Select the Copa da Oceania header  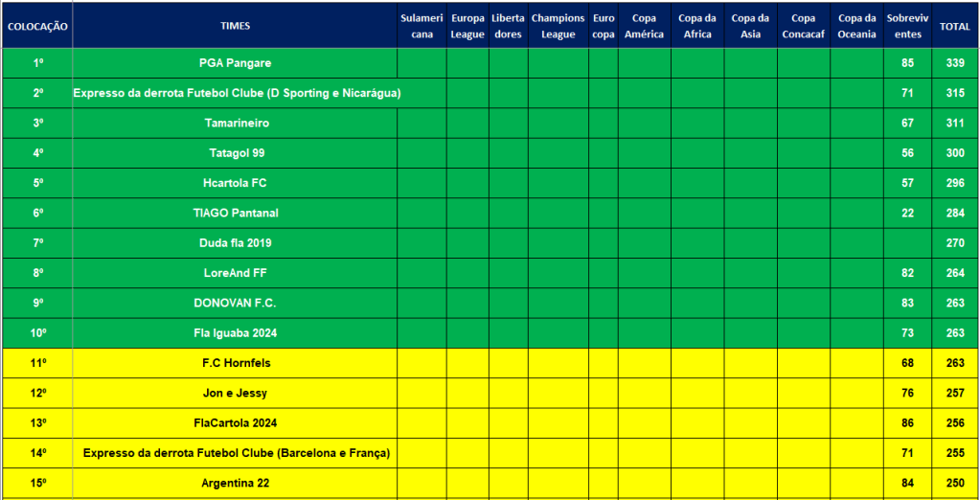[x=856, y=26]
